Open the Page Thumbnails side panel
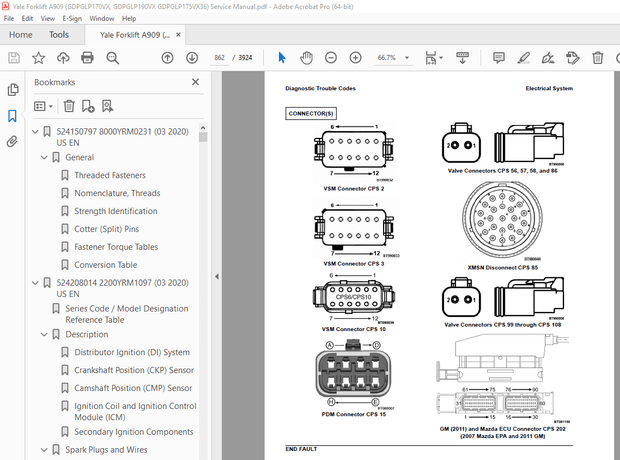This screenshot has height=460, width=620. [13, 90]
